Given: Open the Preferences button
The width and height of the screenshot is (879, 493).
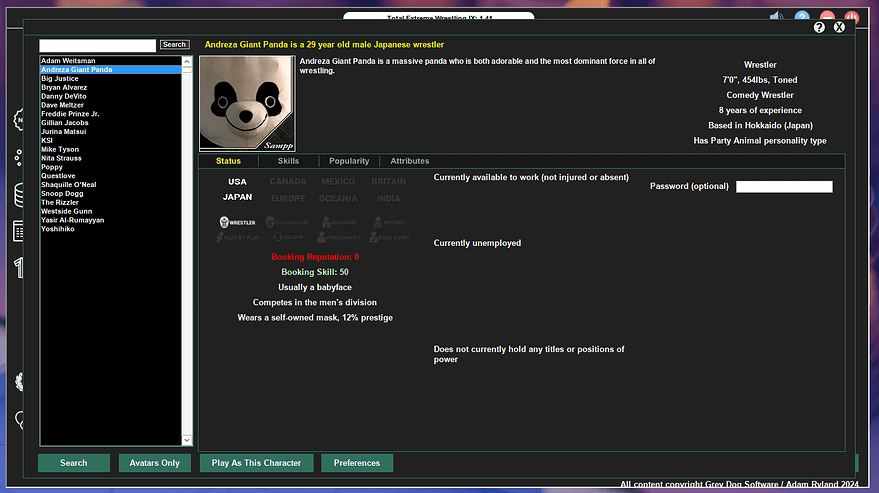Looking at the screenshot, I should [357, 463].
